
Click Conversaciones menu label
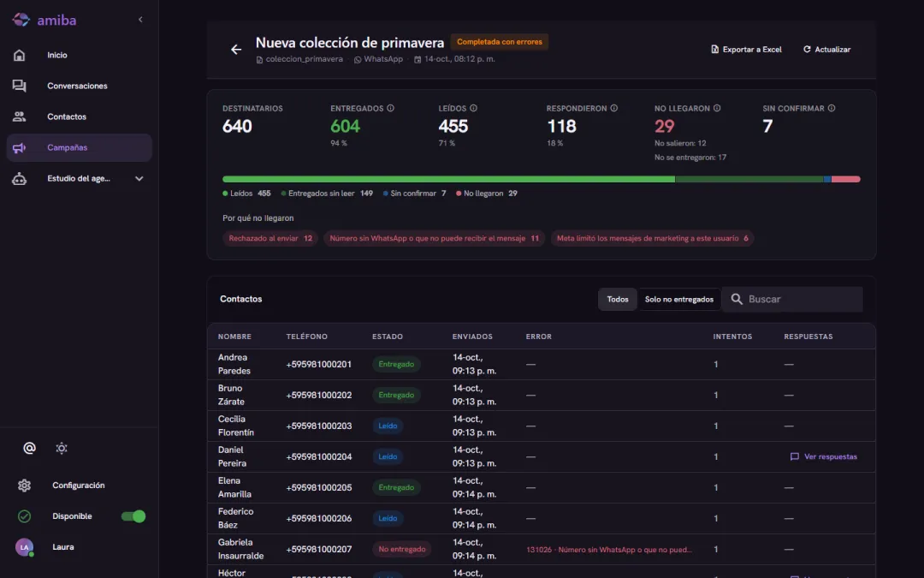(77, 86)
